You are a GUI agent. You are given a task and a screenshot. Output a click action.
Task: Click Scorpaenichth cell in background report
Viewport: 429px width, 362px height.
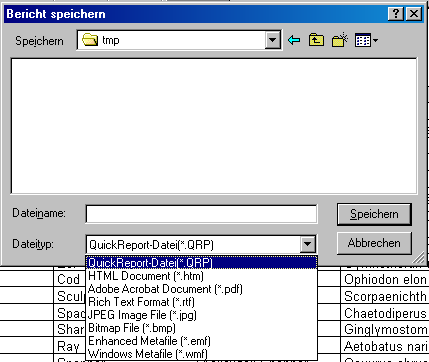click(x=385, y=296)
